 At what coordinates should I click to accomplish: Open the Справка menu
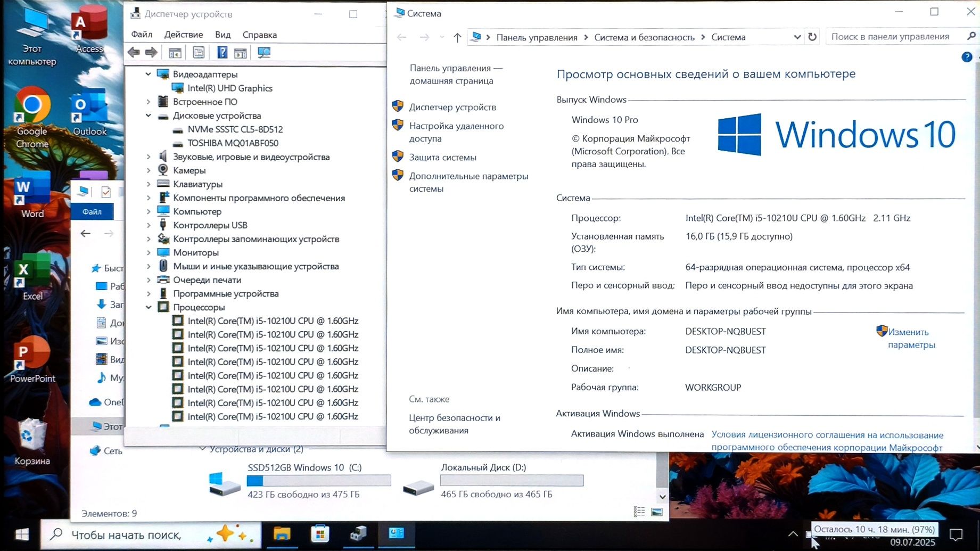(x=260, y=35)
